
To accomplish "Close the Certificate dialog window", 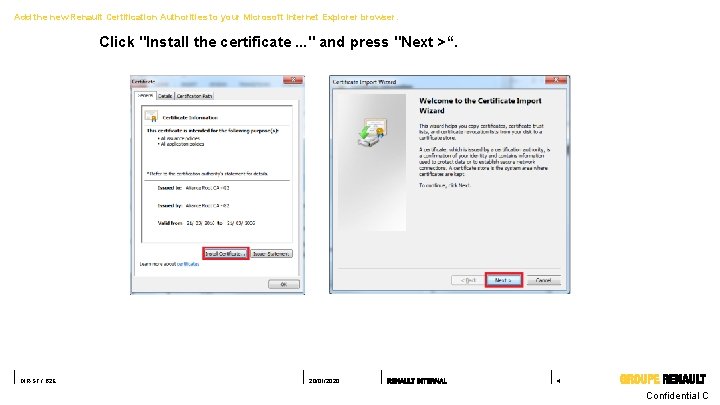I will coord(292,80).
